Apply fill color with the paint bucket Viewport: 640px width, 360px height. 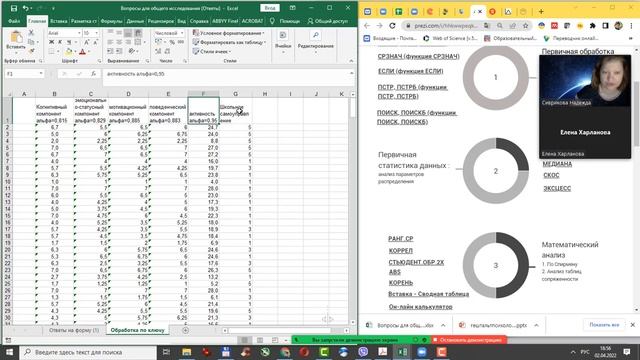coord(69,51)
